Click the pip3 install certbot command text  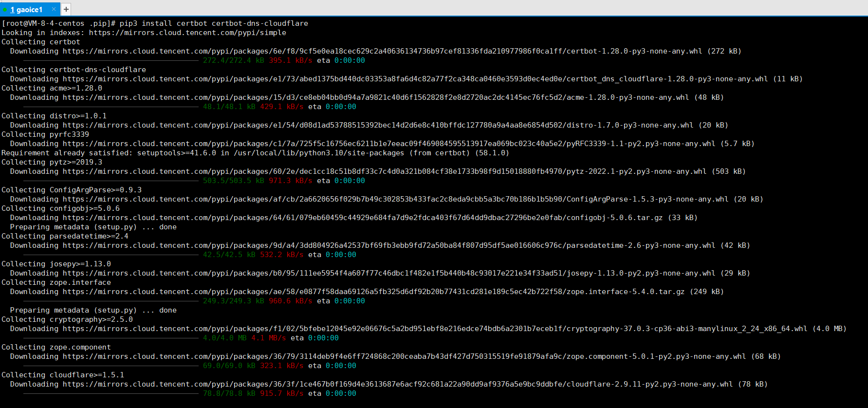coord(213,23)
